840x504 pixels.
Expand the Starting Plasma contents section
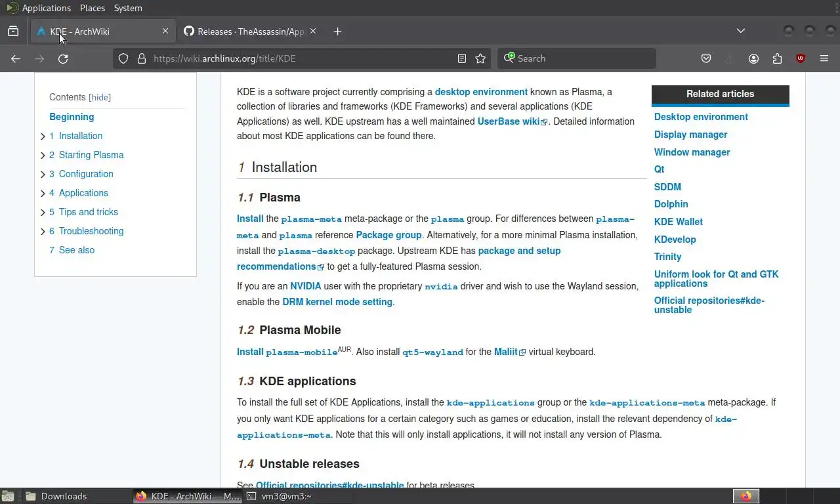tap(43, 156)
